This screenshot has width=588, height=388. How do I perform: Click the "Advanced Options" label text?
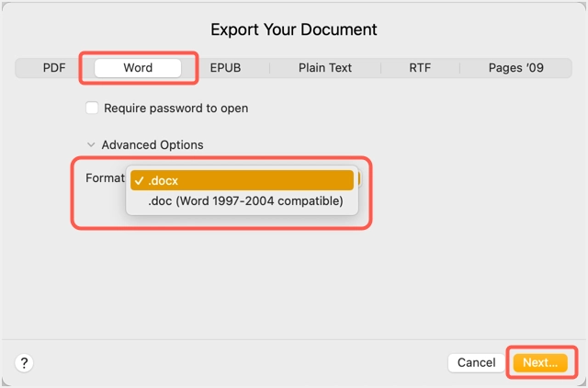coord(153,145)
